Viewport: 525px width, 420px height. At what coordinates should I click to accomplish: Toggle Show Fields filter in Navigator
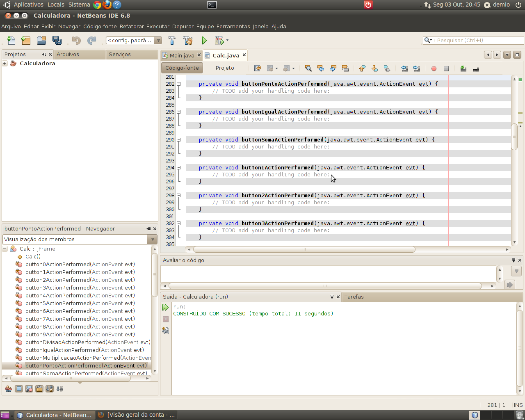tap(19, 388)
